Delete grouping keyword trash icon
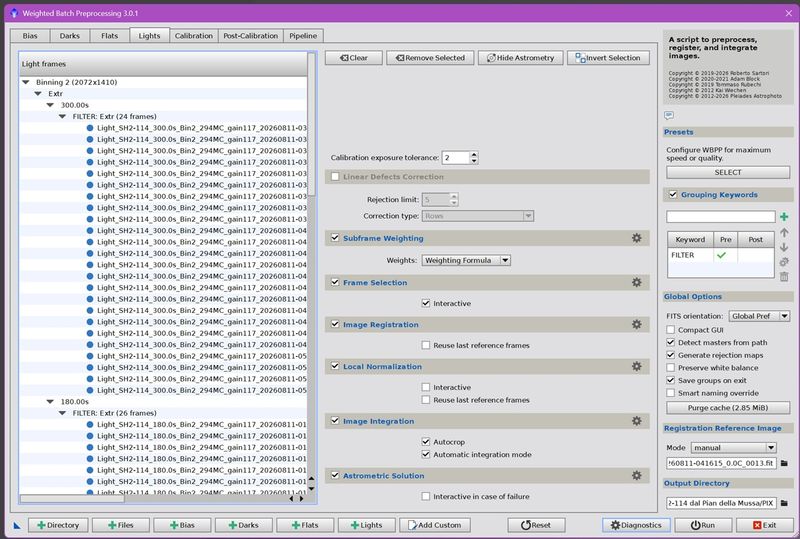The width and height of the screenshot is (800, 539). (x=784, y=277)
